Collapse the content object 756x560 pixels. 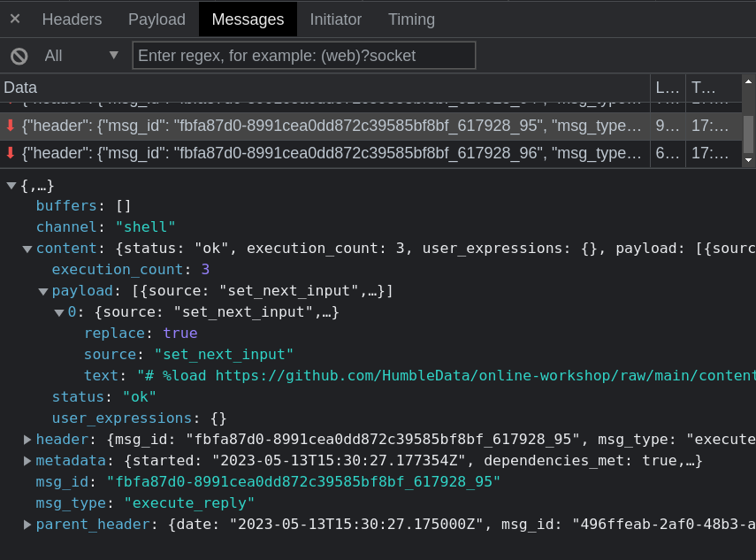[x=27, y=248]
